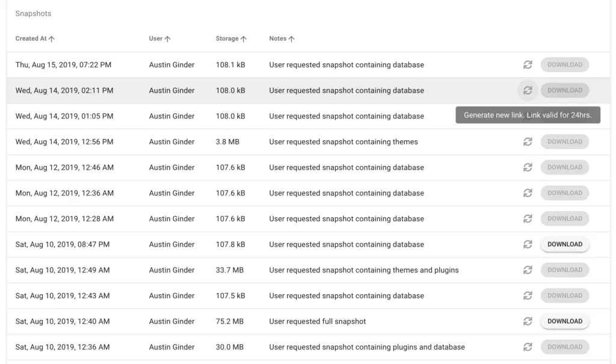The width and height of the screenshot is (616, 364).
Task: Click the regenerate link icon for Thu Aug 15 snapshot
Action: 528,64
